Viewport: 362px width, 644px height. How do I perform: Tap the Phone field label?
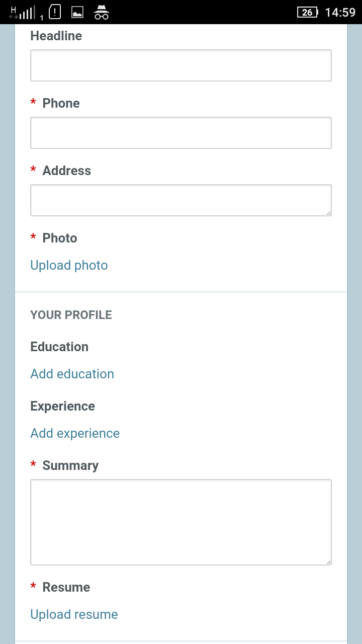click(x=61, y=103)
